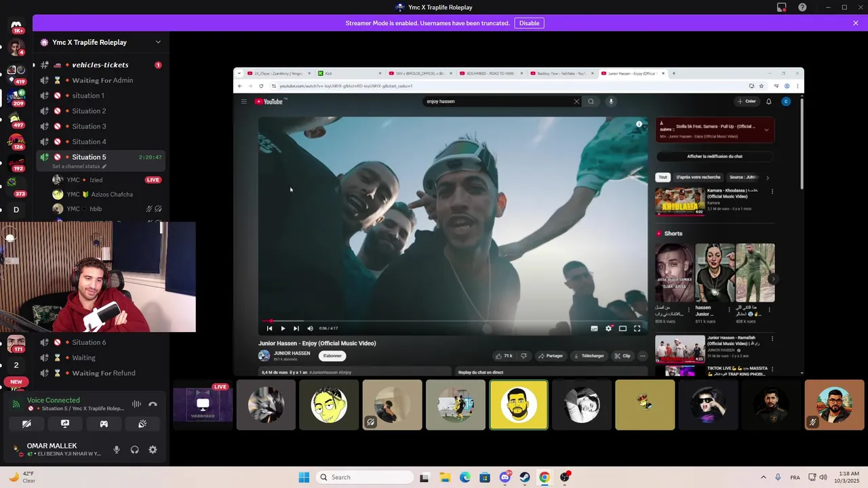Click the YouTube search magnifier button
Image resolution: width=868 pixels, height=488 pixels.
(x=591, y=102)
